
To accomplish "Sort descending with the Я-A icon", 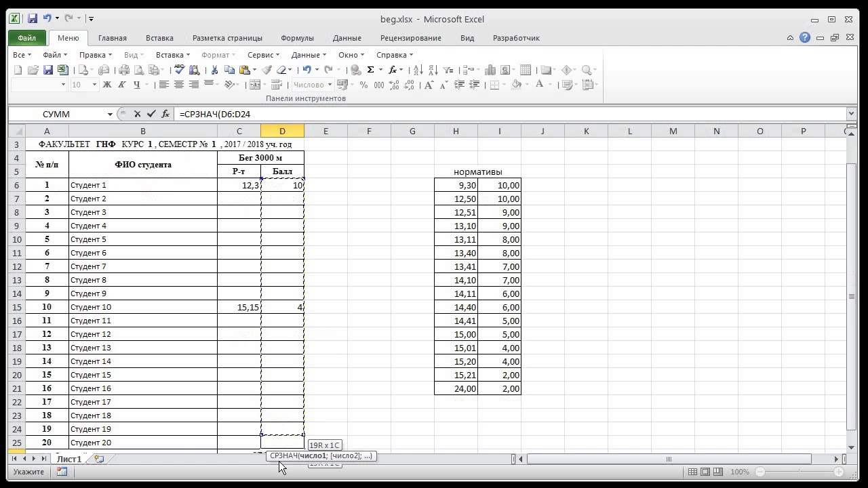I will 433,70.
